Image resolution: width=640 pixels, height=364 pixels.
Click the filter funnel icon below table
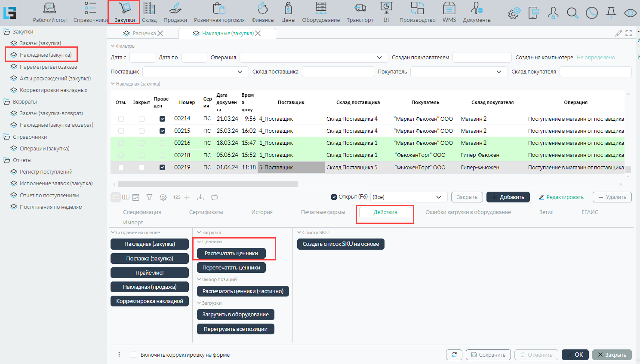click(x=149, y=197)
